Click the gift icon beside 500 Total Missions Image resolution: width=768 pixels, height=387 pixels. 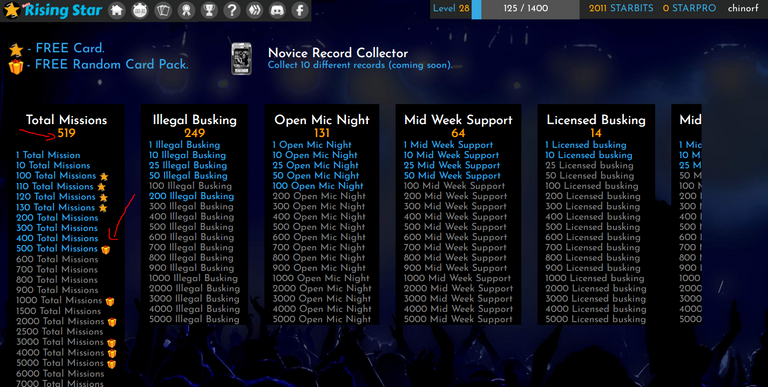click(106, 250)
